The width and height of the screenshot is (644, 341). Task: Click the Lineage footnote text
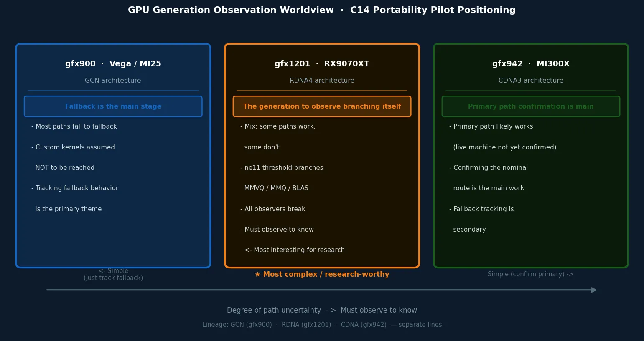pos(322,325)
